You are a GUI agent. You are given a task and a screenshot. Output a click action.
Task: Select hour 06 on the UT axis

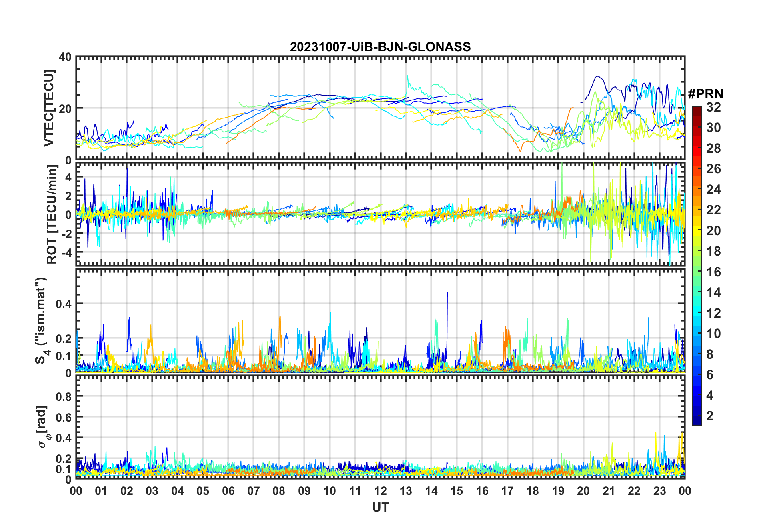tap(228, 491)
